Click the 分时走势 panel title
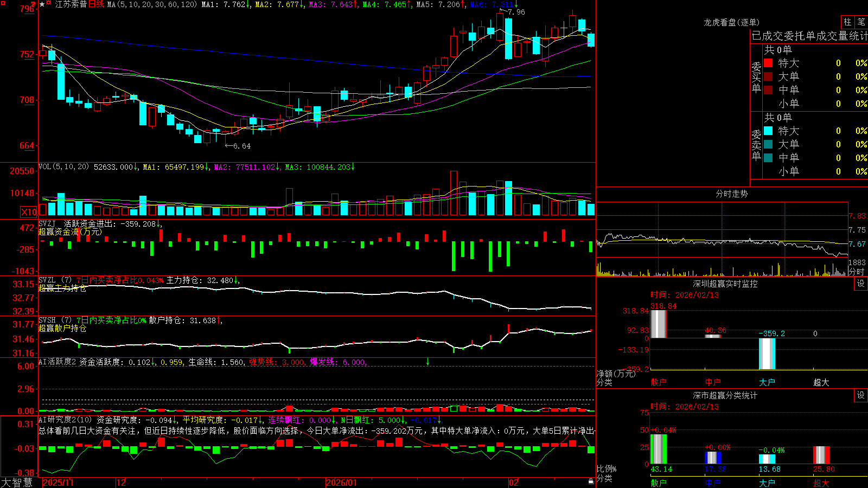868x488 pixels. coord(731,194)
